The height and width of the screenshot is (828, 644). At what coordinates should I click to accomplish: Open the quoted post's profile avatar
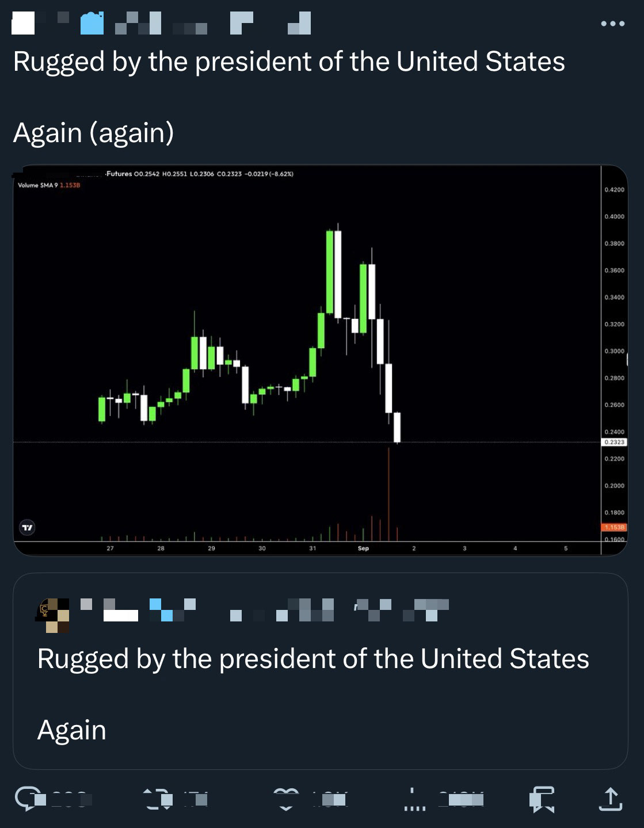[x=53, y=615]
